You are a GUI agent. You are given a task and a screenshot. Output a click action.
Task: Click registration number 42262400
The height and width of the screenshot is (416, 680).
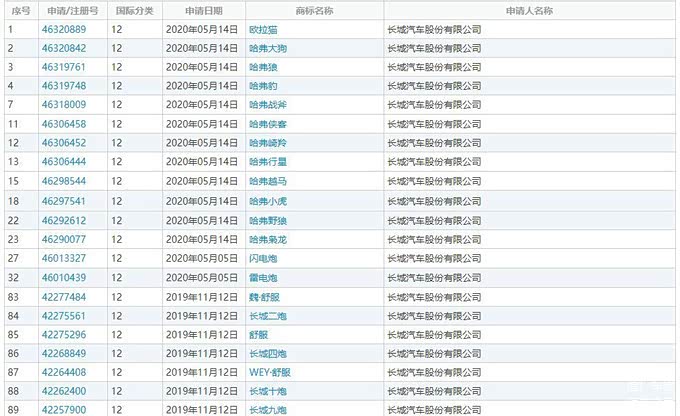click(x=64, y=391)
